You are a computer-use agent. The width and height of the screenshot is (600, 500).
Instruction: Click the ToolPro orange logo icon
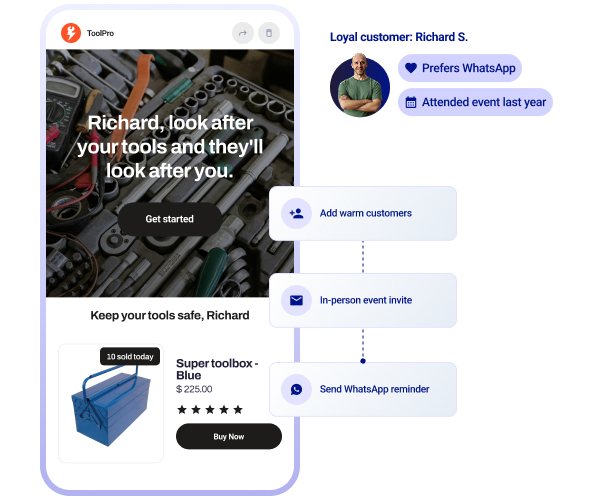(71, 33)
